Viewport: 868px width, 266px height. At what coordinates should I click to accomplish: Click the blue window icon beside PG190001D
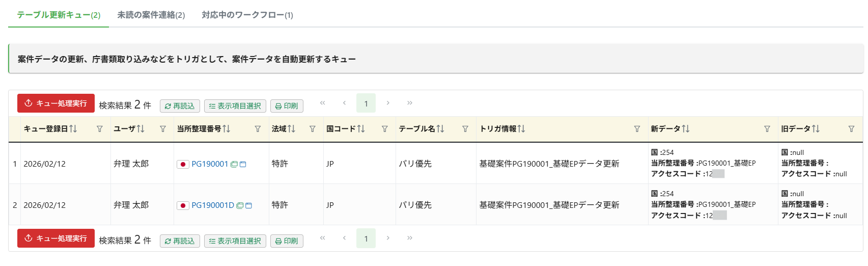tap(248, 205)
